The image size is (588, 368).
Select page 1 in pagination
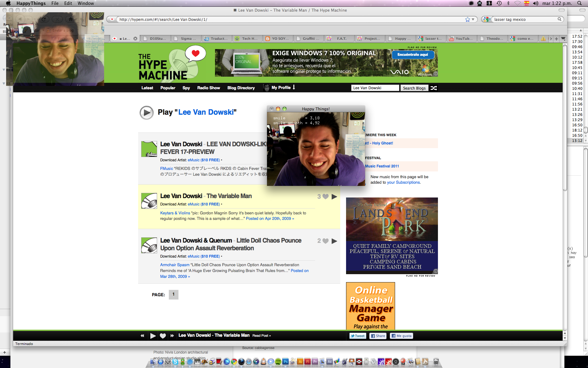coord(173,294)
